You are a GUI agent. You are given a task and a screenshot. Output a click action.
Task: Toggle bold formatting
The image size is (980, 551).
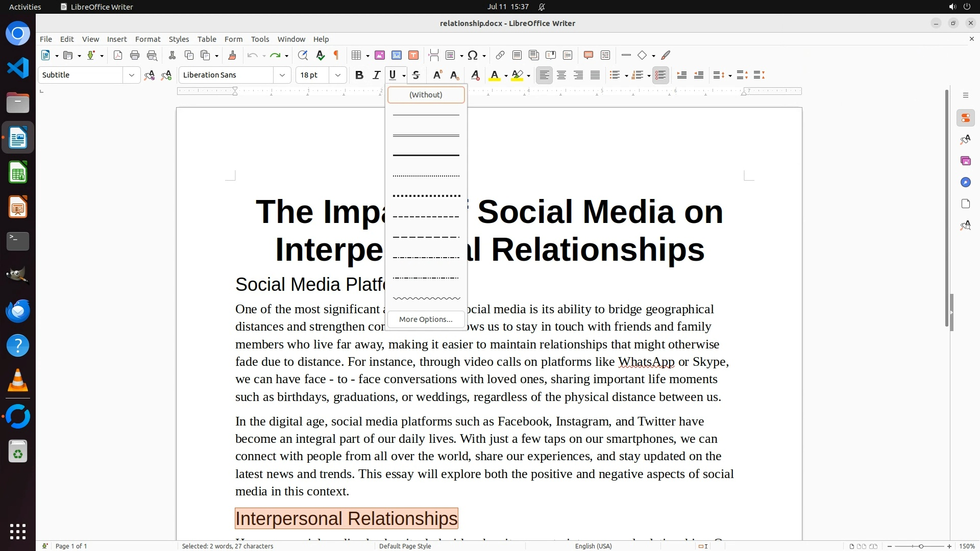[359, 75]
